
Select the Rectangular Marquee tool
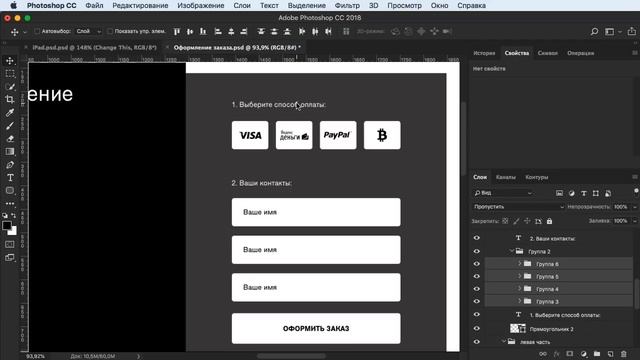(x=10, y=73)
